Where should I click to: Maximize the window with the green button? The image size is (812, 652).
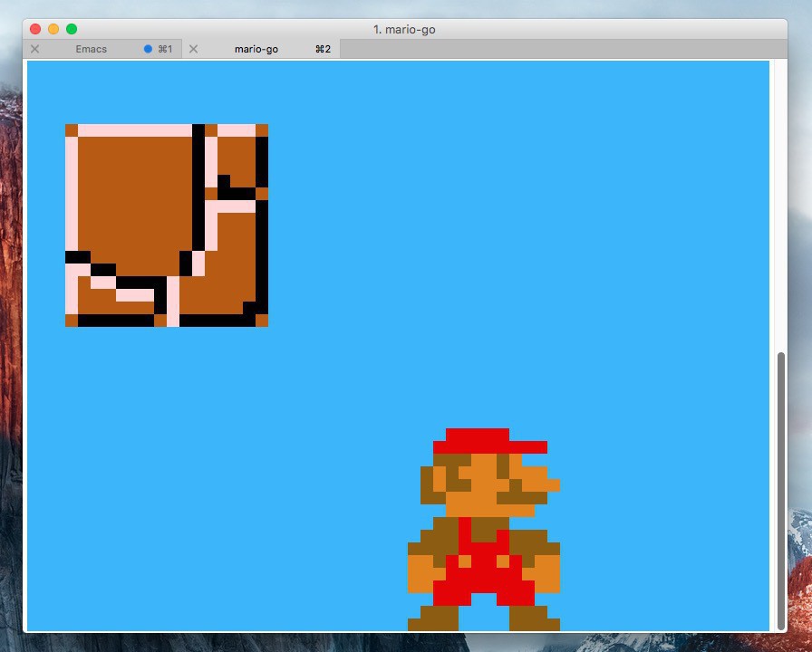tap(72, 29)
